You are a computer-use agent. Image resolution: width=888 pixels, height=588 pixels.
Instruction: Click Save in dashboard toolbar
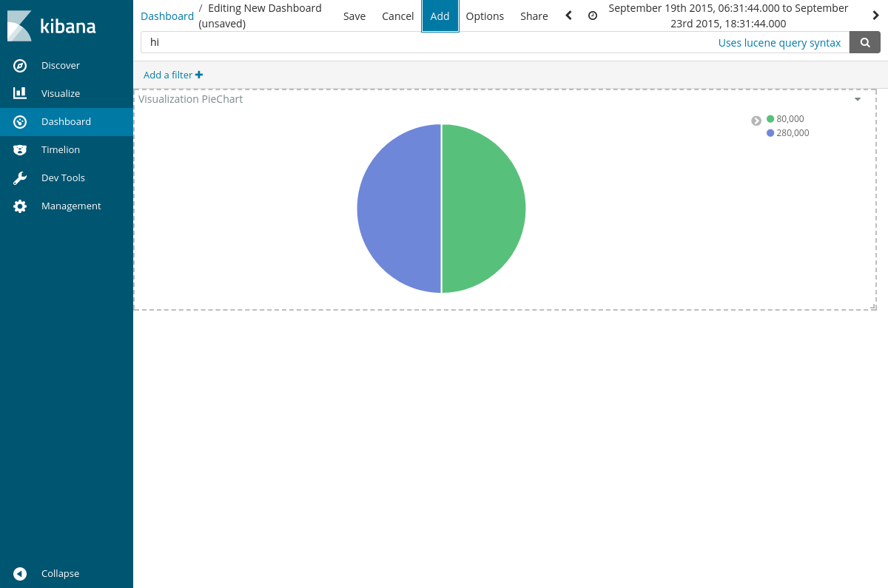pos(354,16)
